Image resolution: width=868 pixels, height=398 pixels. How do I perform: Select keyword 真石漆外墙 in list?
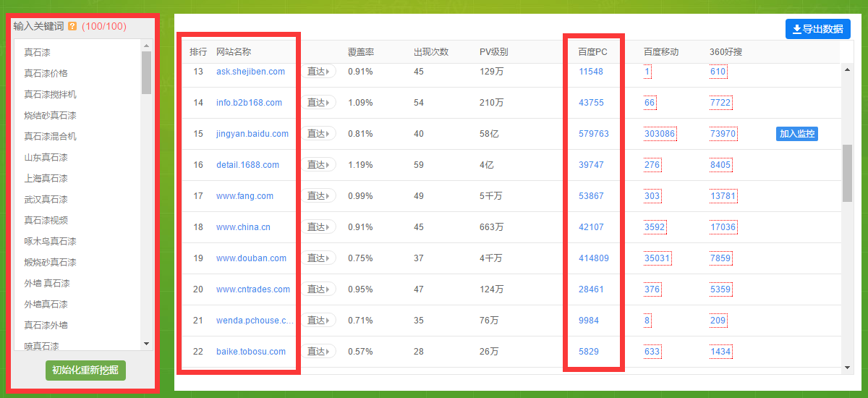(x=46, y=325)
